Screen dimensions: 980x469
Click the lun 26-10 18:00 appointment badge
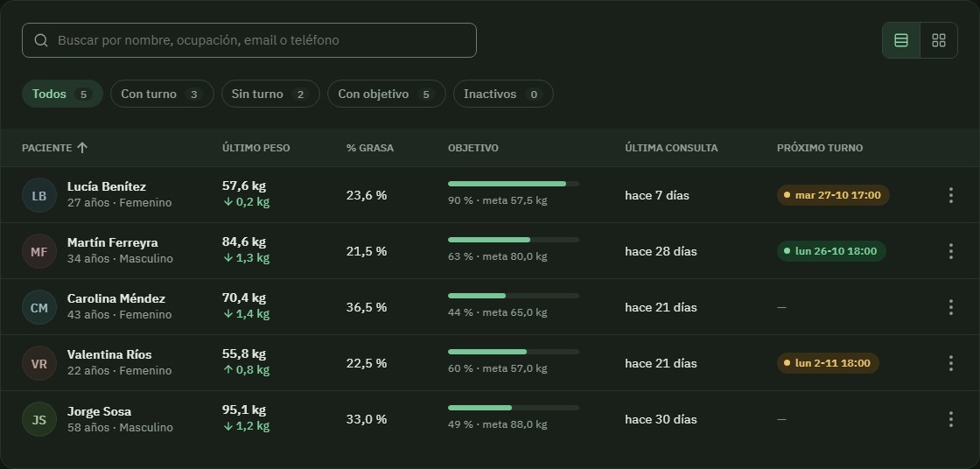[x=831, y=251]
